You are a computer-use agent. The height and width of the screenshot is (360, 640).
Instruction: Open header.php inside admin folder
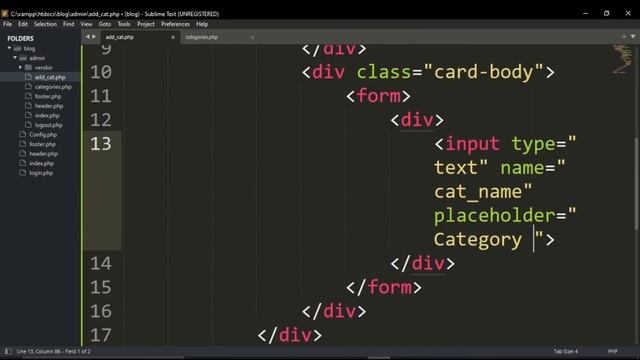coord(49,106)
